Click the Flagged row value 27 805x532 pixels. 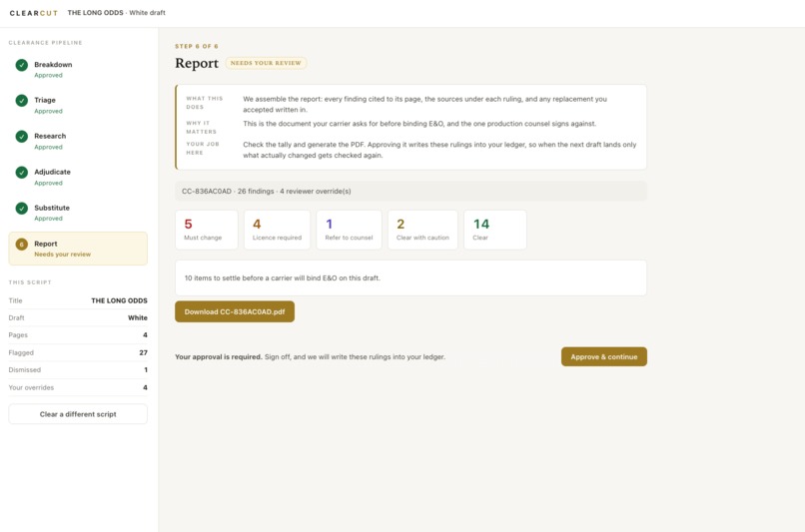pos(143,352)
